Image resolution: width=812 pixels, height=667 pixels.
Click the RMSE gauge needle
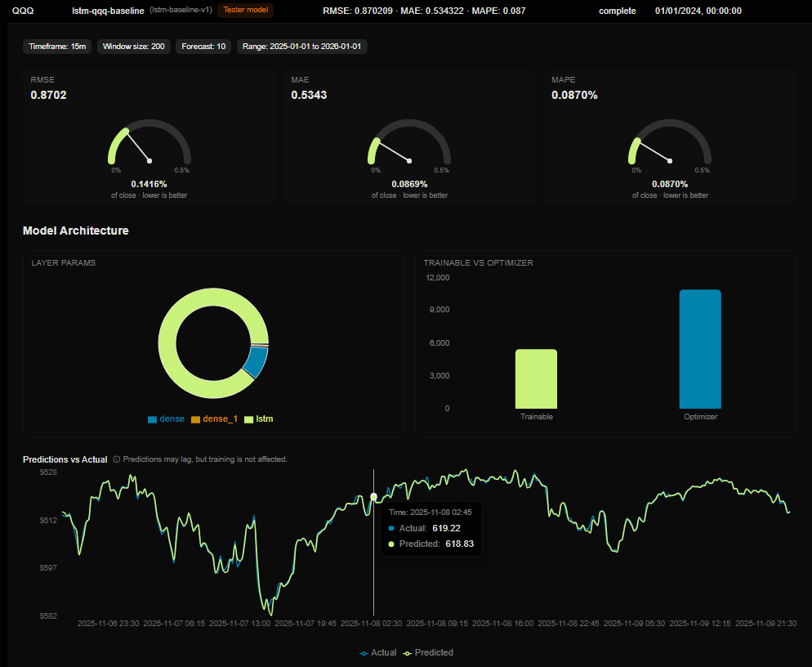coord(138,147)
